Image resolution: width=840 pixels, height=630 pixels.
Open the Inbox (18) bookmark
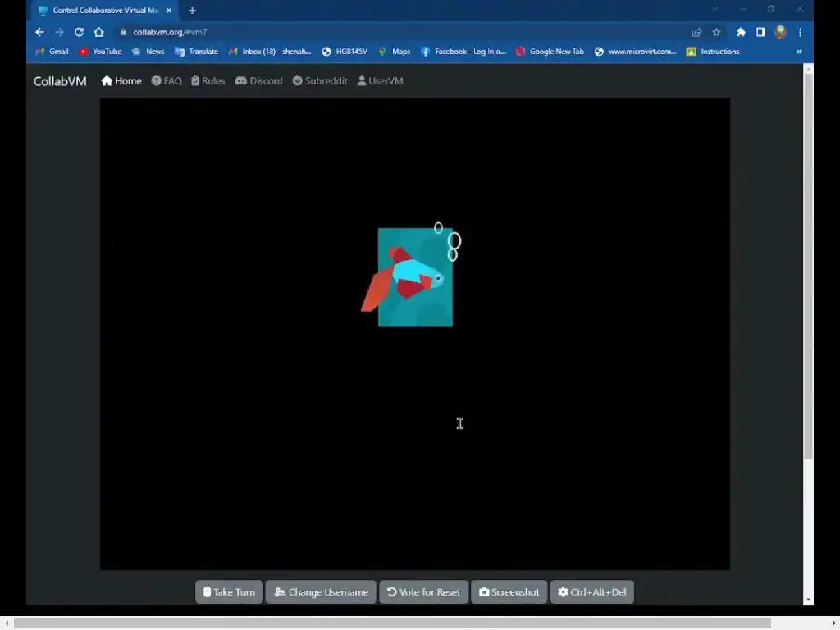tap(269, 52)
